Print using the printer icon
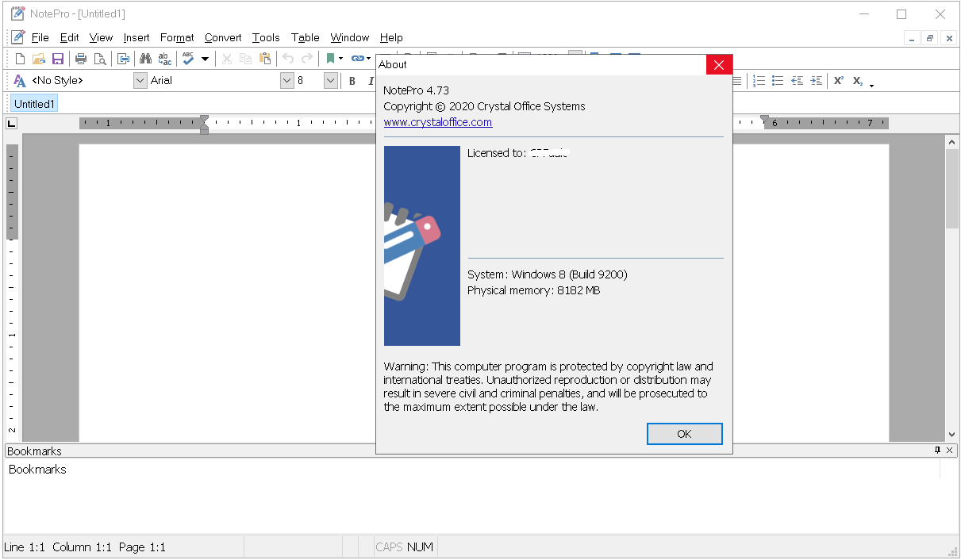The height and width of the screenshot is (560, 961). coord(81,59)
